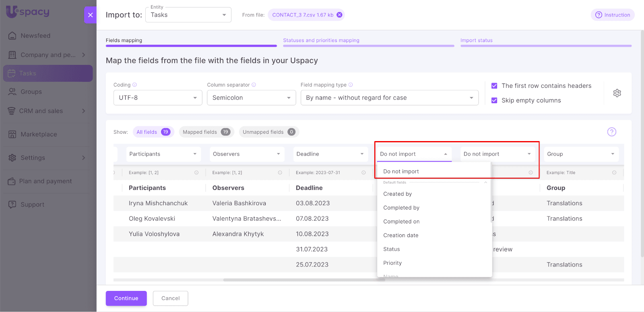The height and width of the screenshot is (312, 644).
Task: Show only Unmapped fields filter
Action: (268, 132)
